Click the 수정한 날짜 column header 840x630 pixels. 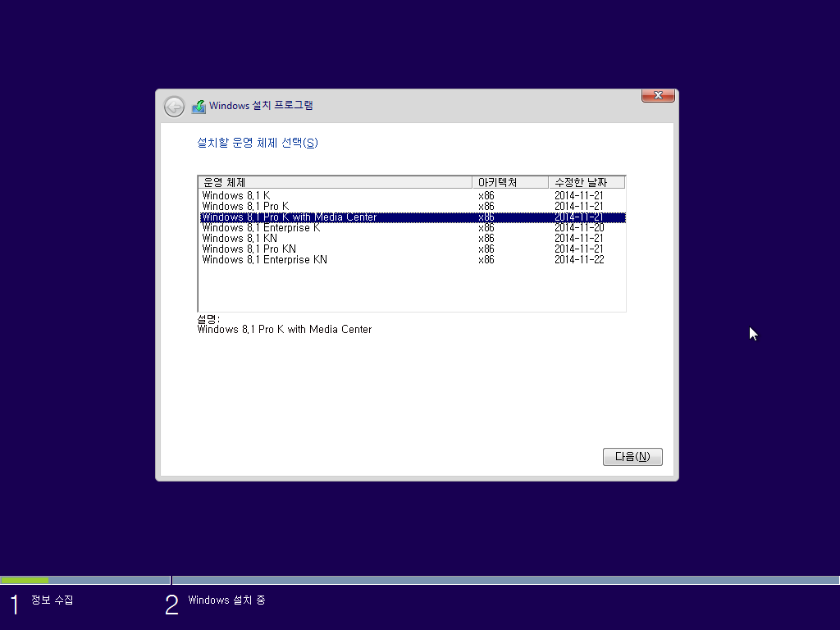(587, 183)
